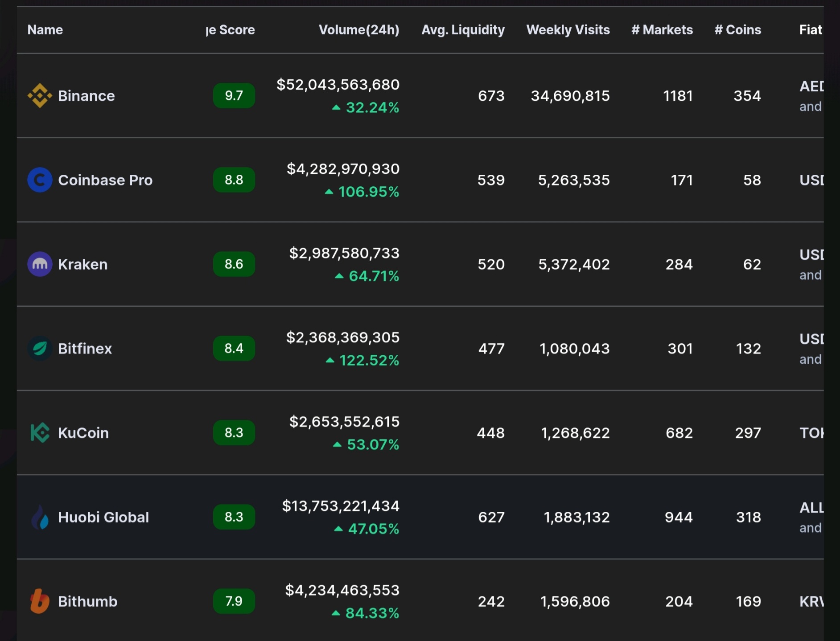Click Huobi Global coins count 318
The image size is (840, 641).
click(749, 517)
